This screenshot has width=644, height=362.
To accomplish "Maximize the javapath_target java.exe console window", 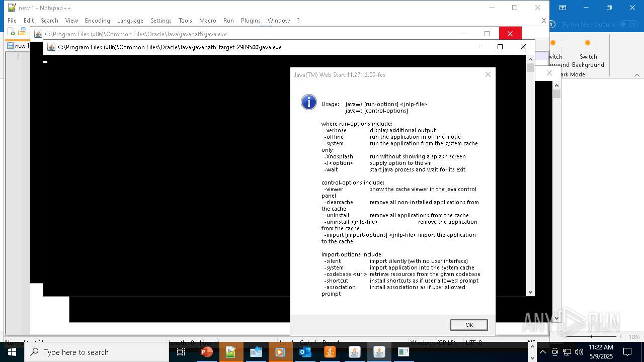I will 500,47.
